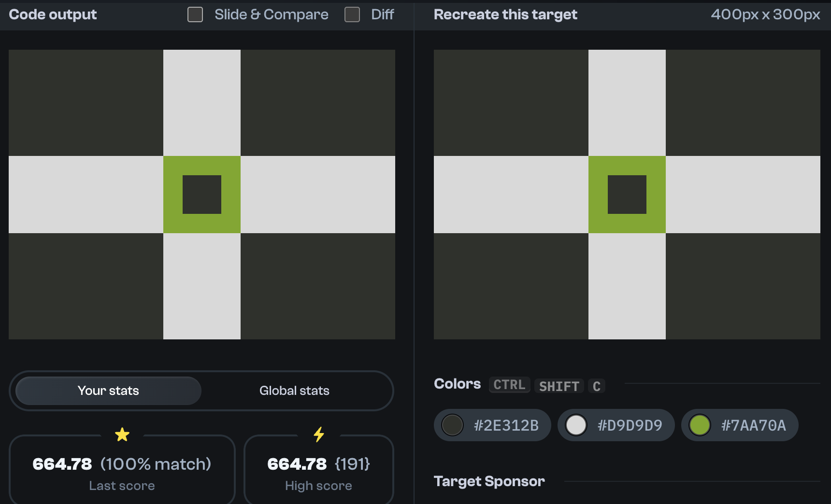The width and height of the screenshot is (831, 504).
Task: Click the lightning bolt above High score
Action: (318, 434)
